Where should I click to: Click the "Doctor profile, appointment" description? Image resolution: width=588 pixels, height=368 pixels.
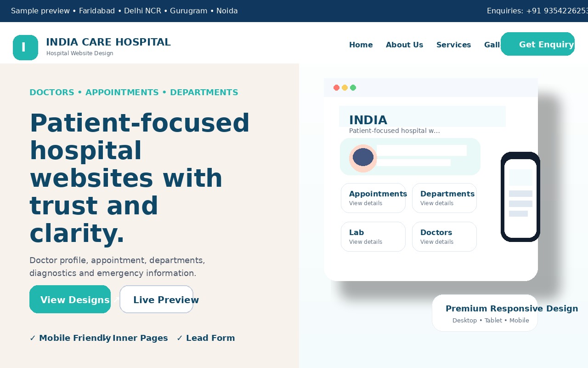(x=117, y=267)
